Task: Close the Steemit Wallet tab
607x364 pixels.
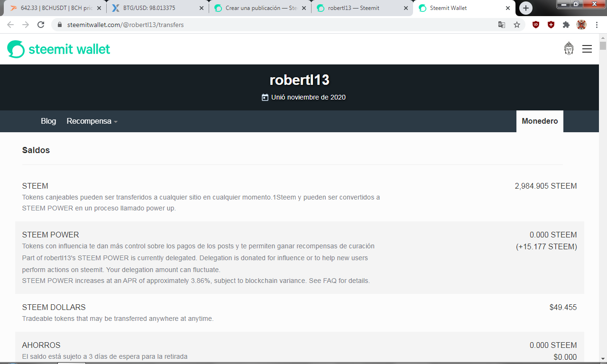Action: coord(508,8)
